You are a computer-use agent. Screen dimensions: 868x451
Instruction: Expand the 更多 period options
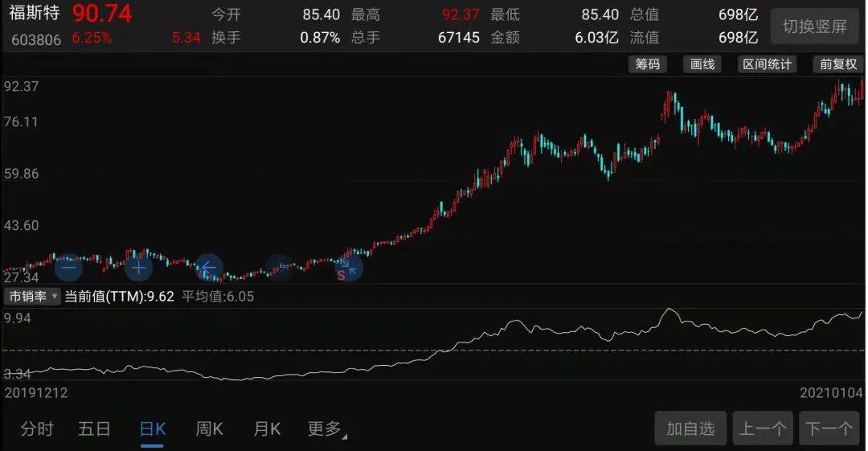coord(326,428)
